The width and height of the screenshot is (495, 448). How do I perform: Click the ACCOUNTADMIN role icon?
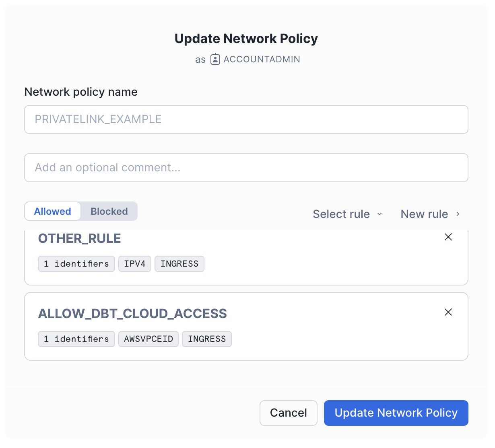pos(215,59)
